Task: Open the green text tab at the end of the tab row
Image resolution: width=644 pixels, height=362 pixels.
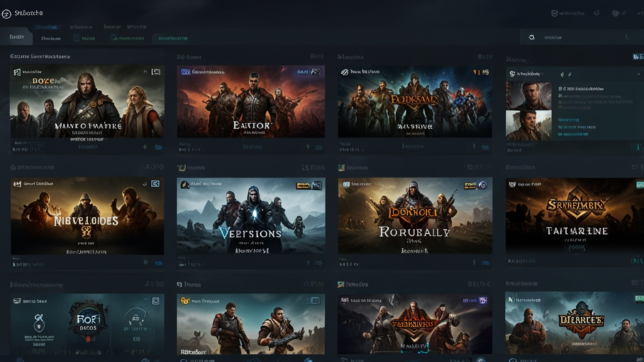Action: pyautogui.click(x=173, y=38)
